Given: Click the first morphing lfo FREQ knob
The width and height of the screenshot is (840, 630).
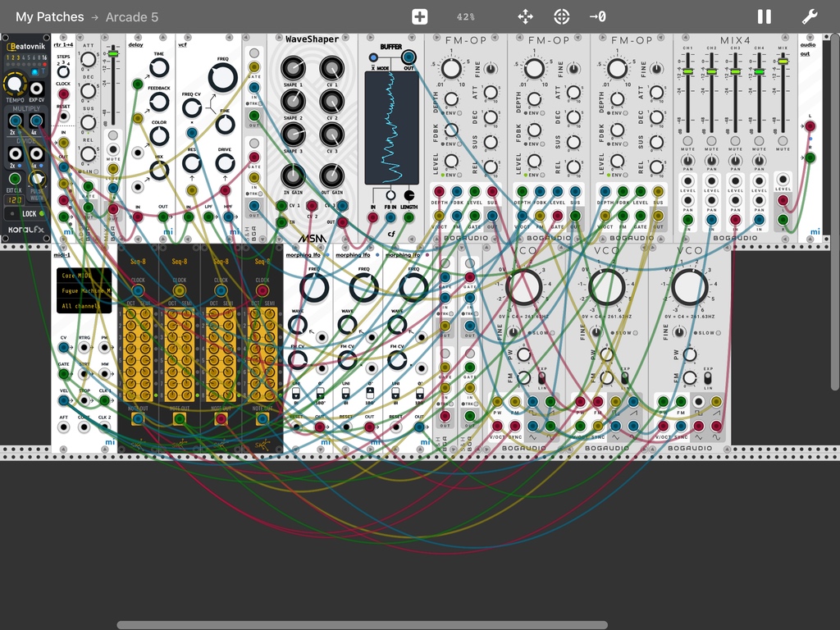Looking at the screenshot, I should tap(314, 288).
